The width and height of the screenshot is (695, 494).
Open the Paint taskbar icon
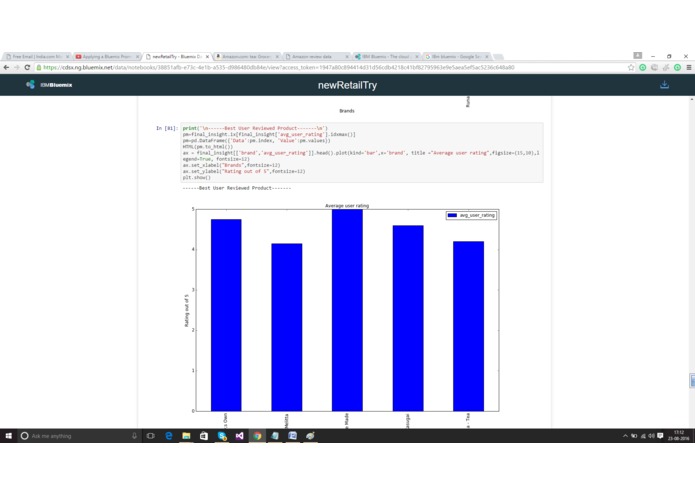point(310,436)
